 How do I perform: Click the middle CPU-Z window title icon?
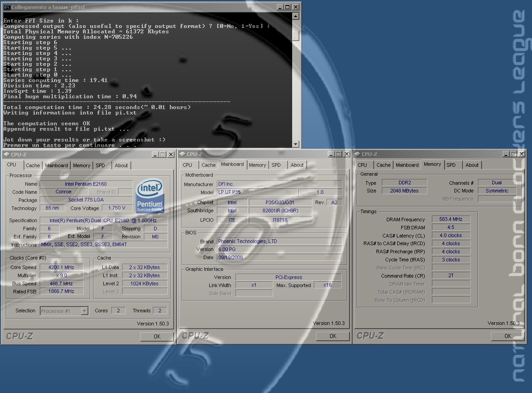(x=183, y=154)
